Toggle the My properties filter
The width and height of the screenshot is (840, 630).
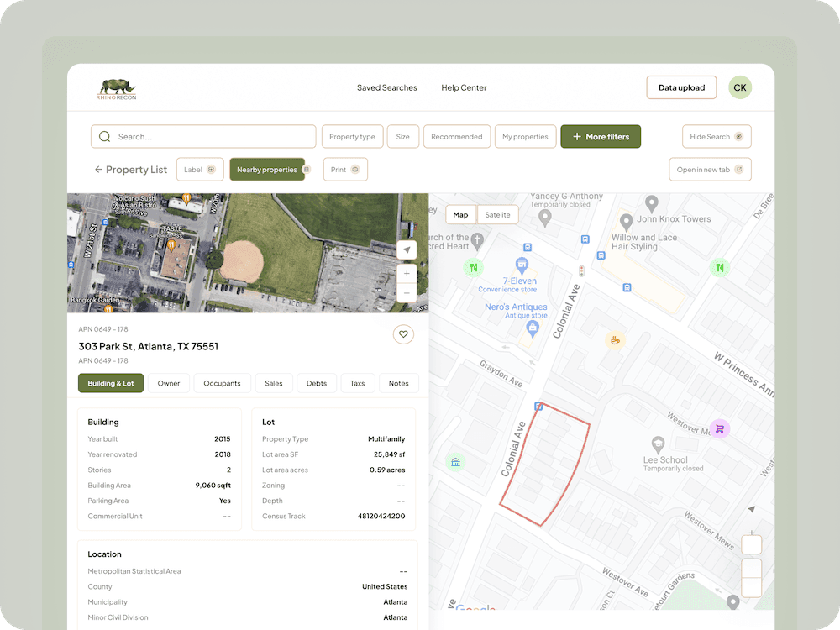click(525, 137)
